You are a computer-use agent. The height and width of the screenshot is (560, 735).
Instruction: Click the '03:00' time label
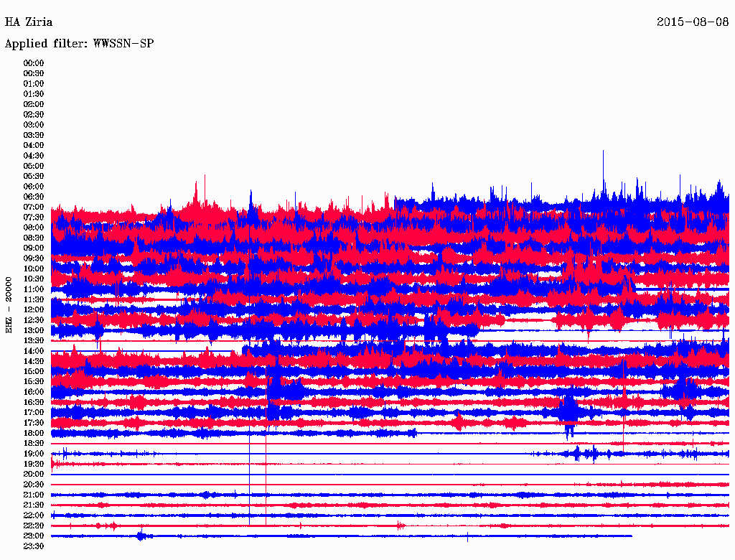(x=34, y=125)
